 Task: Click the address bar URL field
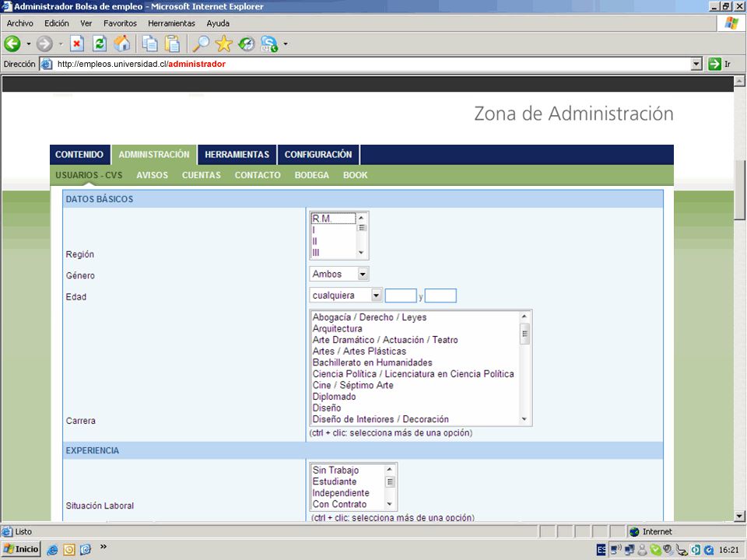tap(372, 64)
